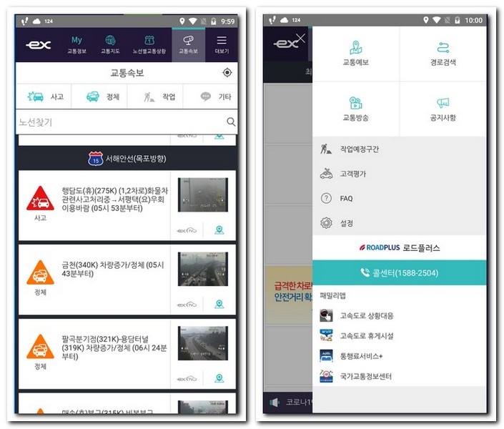504x429 pixels.
Task: Tap 금천(340K) orange 정체 icon
Action: 40,272
